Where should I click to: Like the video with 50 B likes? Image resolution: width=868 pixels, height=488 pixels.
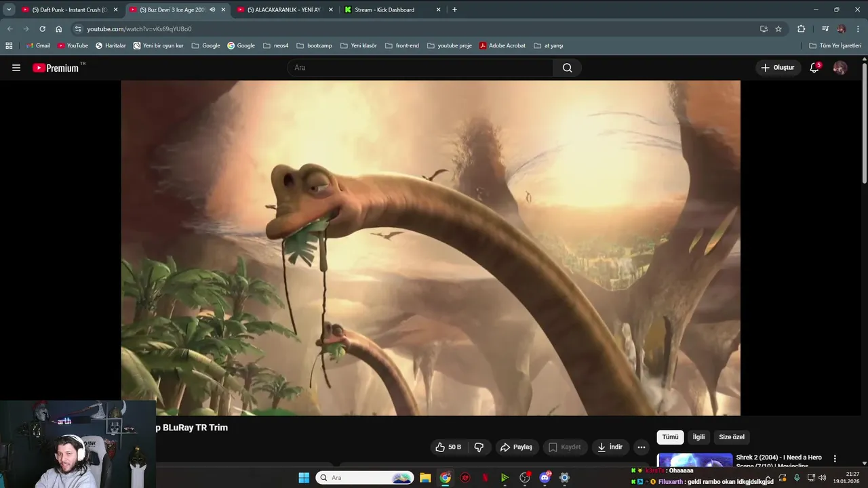[x=448, y=447]
